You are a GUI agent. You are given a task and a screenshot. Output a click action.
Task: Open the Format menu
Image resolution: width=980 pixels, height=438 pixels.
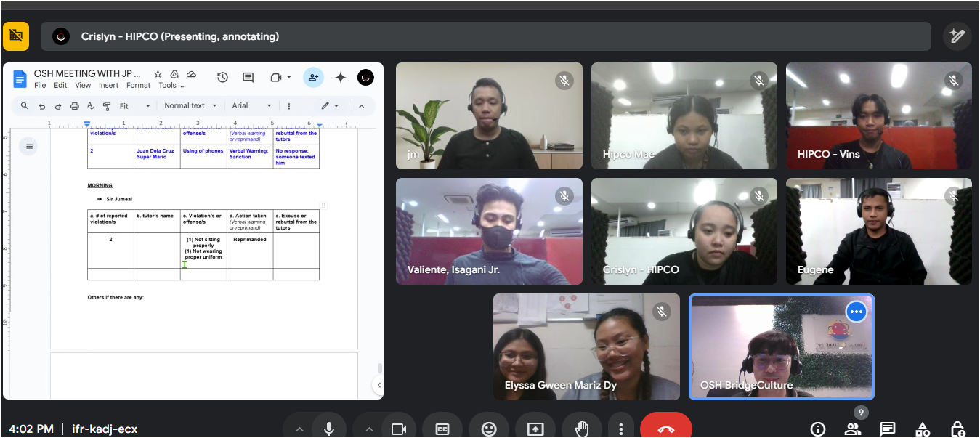[139, 85]
